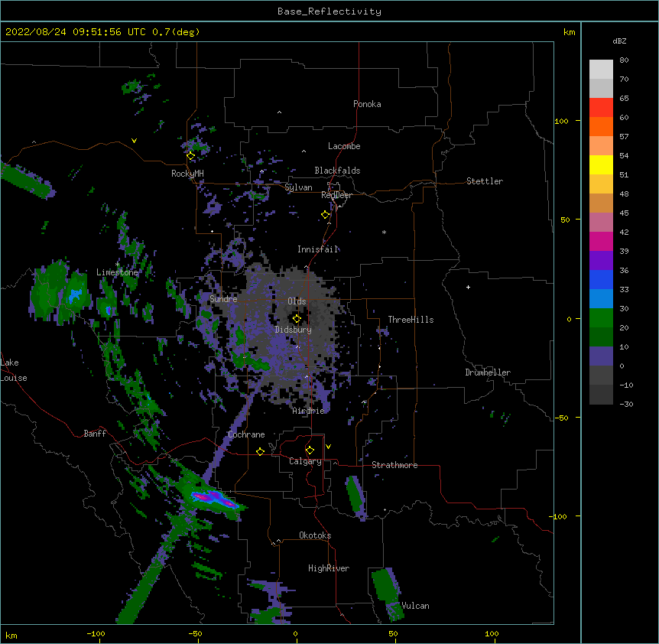Click the Airdrie label

pyautogui.click(x=309, y=411)
